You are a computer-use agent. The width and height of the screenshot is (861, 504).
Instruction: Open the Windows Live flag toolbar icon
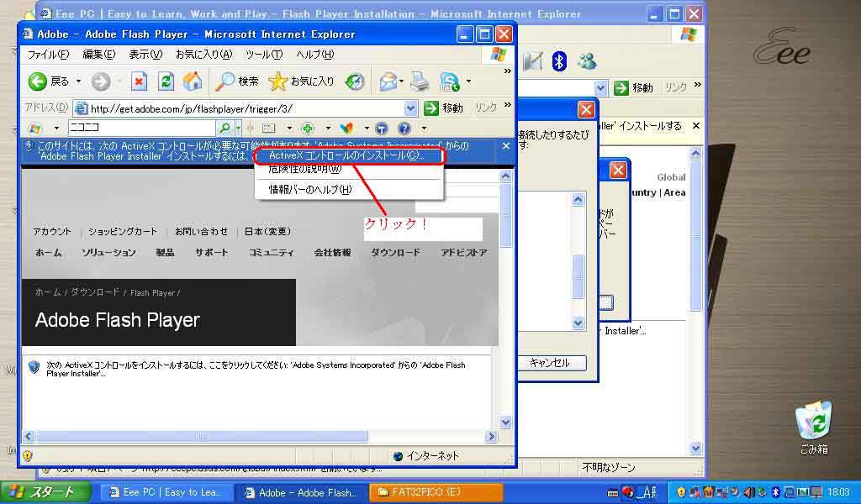tap(35, 129)
